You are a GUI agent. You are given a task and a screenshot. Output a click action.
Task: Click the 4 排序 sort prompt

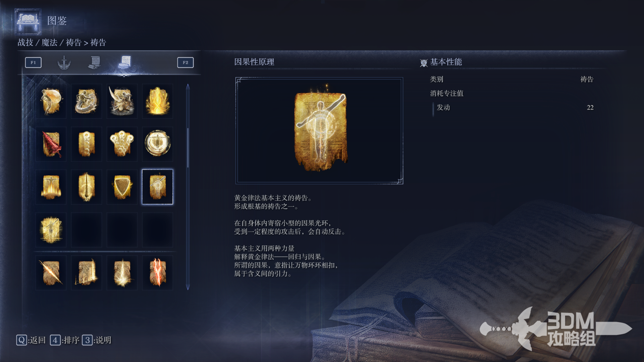click(65, 340)
